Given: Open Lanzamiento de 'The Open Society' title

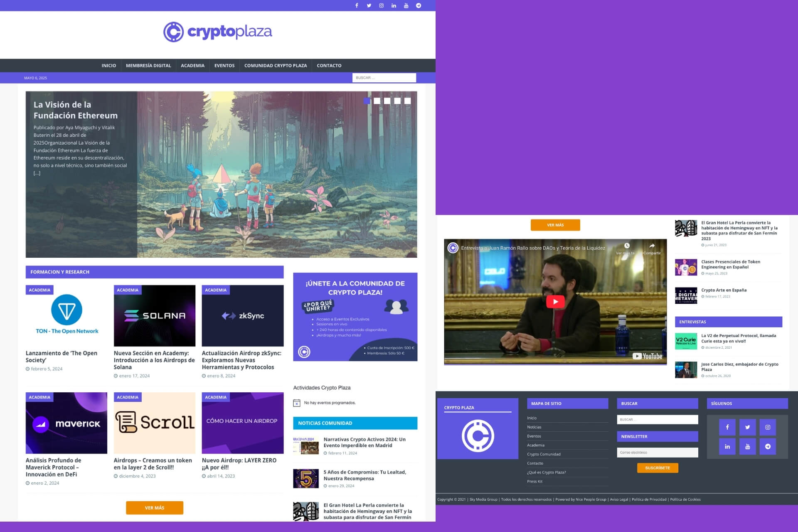Looking at the screenshot, I should 62,357.
